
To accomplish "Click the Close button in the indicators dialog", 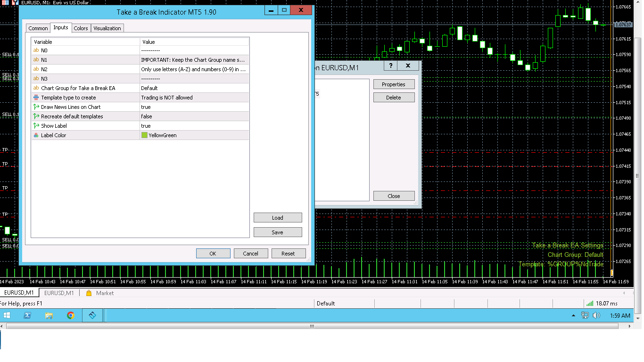I will tap(394, 196).
